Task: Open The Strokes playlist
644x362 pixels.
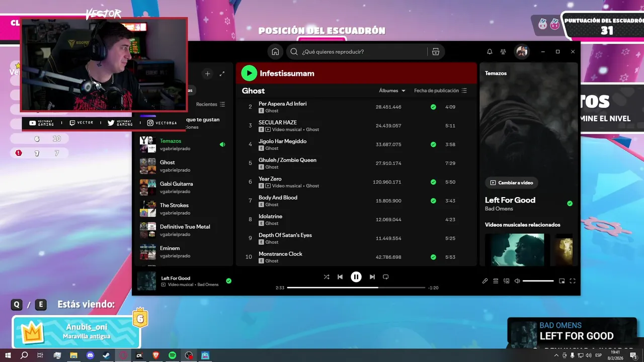Action: (x=182, y=209)
